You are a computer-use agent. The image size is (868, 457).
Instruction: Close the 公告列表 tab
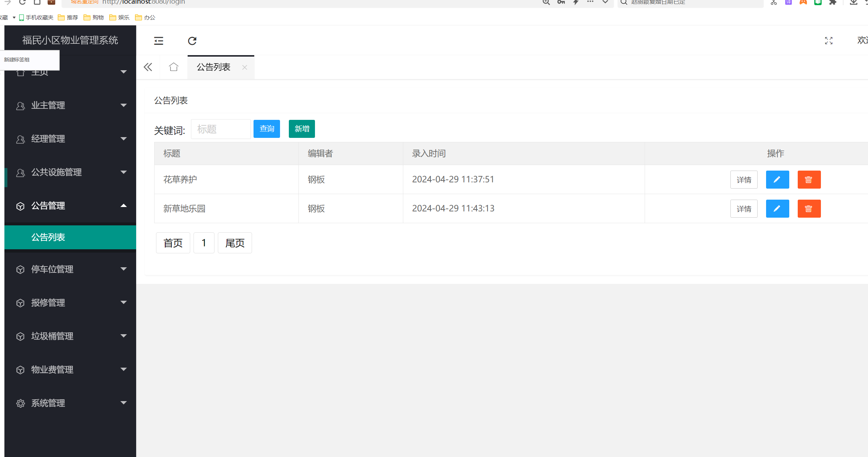(x=245, y=67)
